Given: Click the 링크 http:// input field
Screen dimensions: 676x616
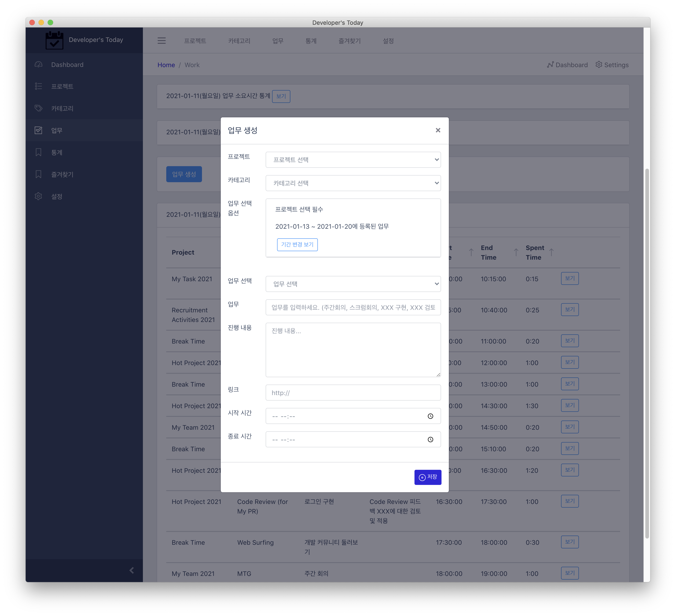Looking at the screenshot, I should (353, 393).
